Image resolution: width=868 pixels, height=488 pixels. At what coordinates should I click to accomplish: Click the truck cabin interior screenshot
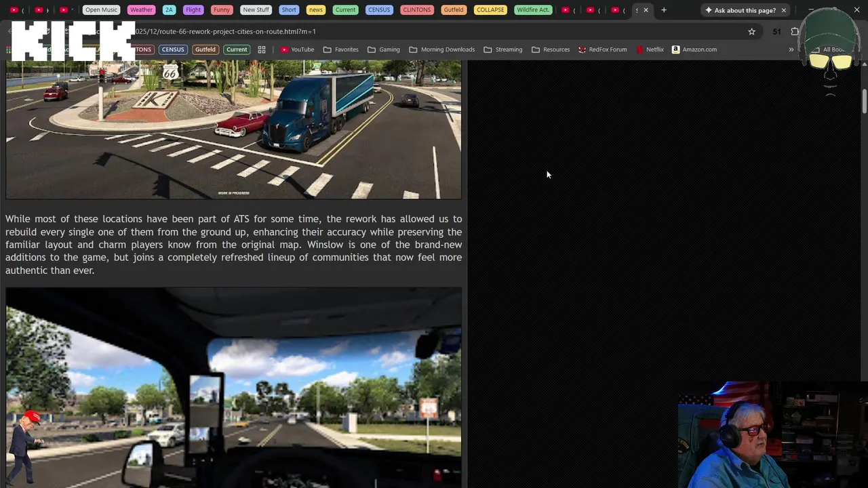234,387
